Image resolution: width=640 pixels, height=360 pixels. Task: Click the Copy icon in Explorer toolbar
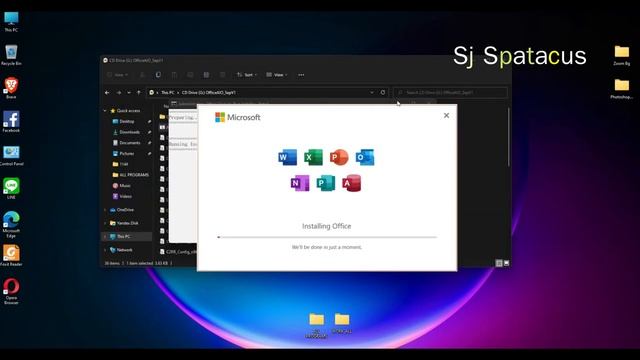point(158,75)
